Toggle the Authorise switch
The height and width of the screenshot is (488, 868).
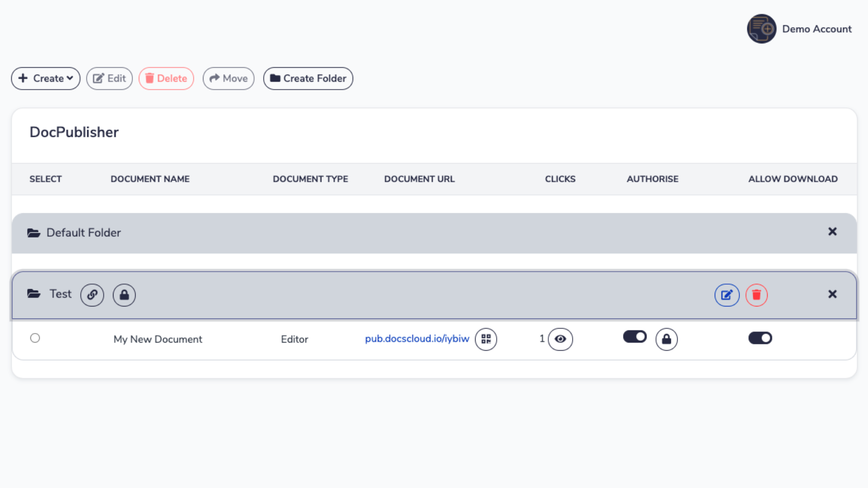635,337
